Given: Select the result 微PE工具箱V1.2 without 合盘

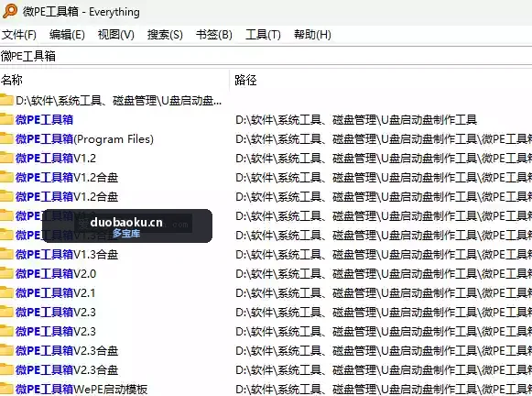Looking at the screenshot, I should click(56, 159).
